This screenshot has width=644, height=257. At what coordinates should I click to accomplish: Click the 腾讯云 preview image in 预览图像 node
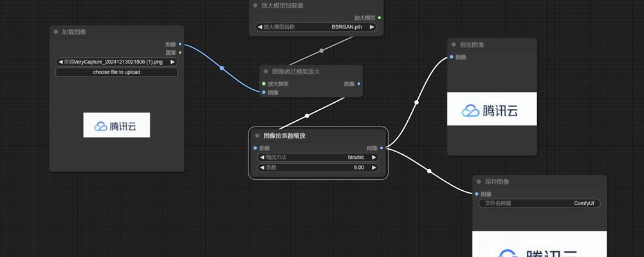(x=492, y=109)
